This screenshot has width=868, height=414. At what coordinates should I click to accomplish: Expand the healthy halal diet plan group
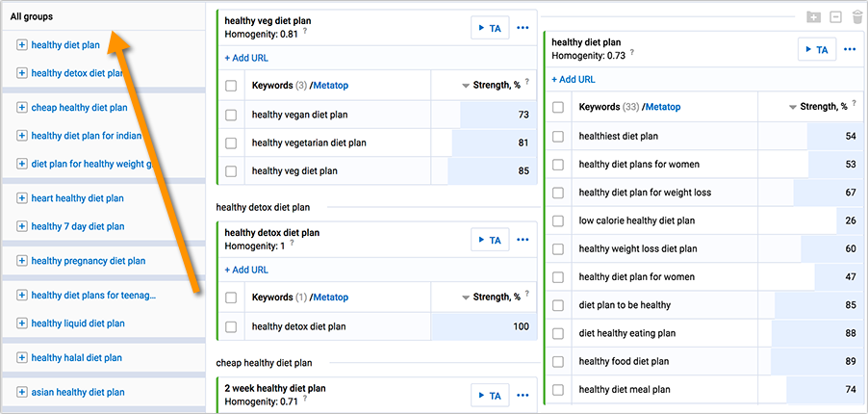click(21, 358)
